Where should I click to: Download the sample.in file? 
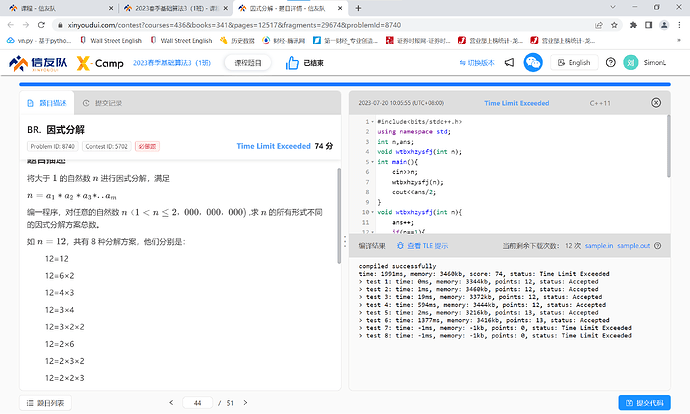pyautogui.click(x=598, y=245)
